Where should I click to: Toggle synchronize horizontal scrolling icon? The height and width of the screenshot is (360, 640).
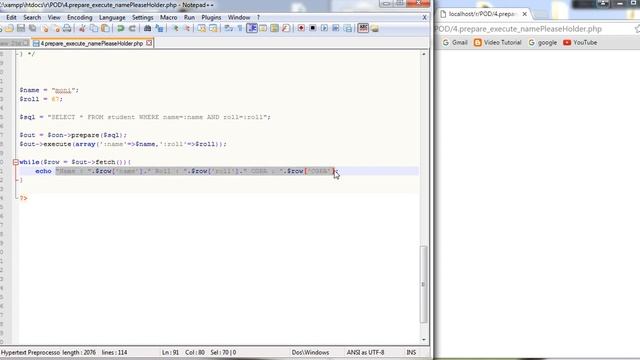point(213,28)
